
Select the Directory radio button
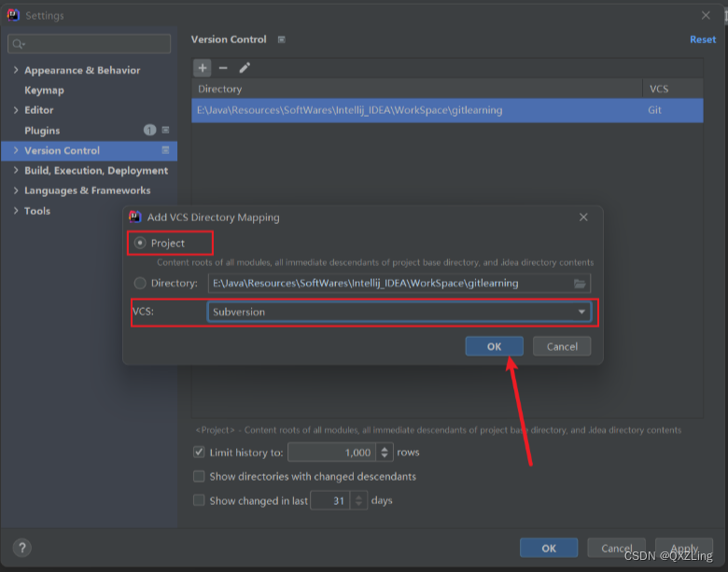click(140, 283)
